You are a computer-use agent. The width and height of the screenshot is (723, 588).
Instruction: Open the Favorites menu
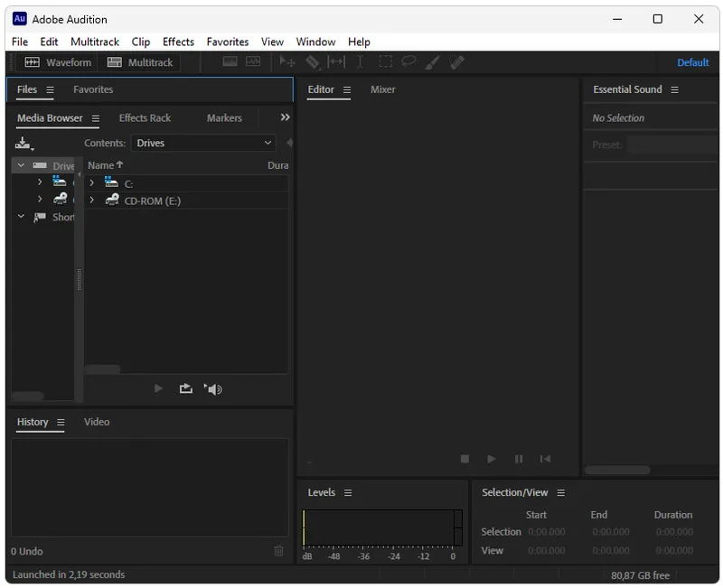228,42
